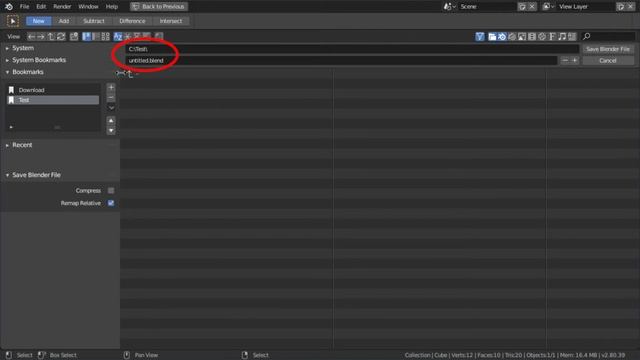Choose New selection mode
Image resolution: width=640 pixels, height=360 pixels.
pos(38,21)
